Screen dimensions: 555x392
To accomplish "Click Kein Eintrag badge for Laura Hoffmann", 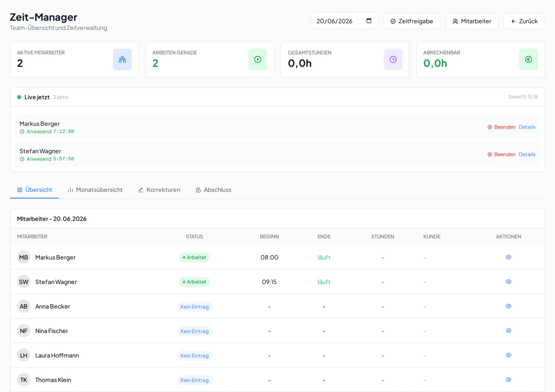I will [x=195, y=356].
